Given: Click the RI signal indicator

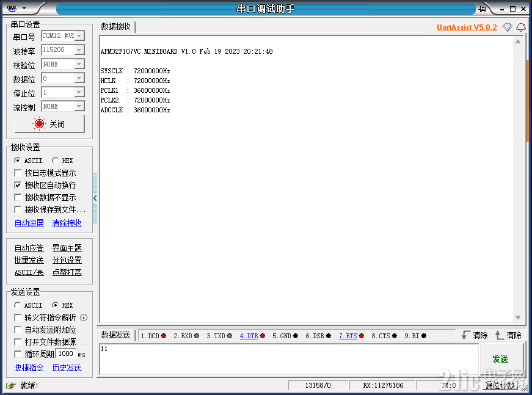Looking at the screenshot, I should (x=423, y=336).
